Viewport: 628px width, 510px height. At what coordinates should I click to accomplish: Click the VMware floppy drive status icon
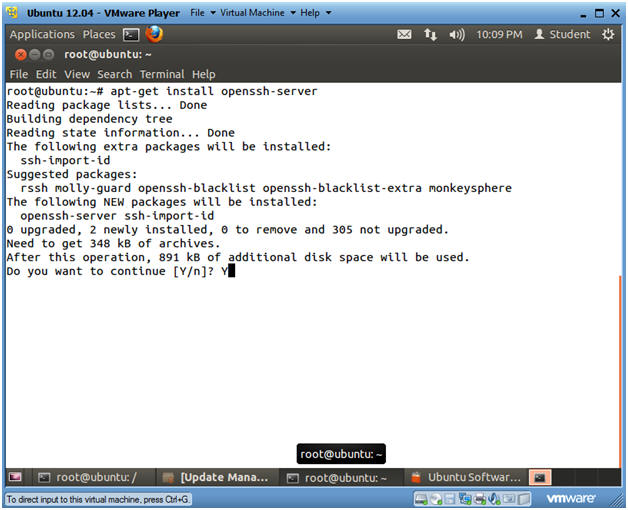[450, 499]
